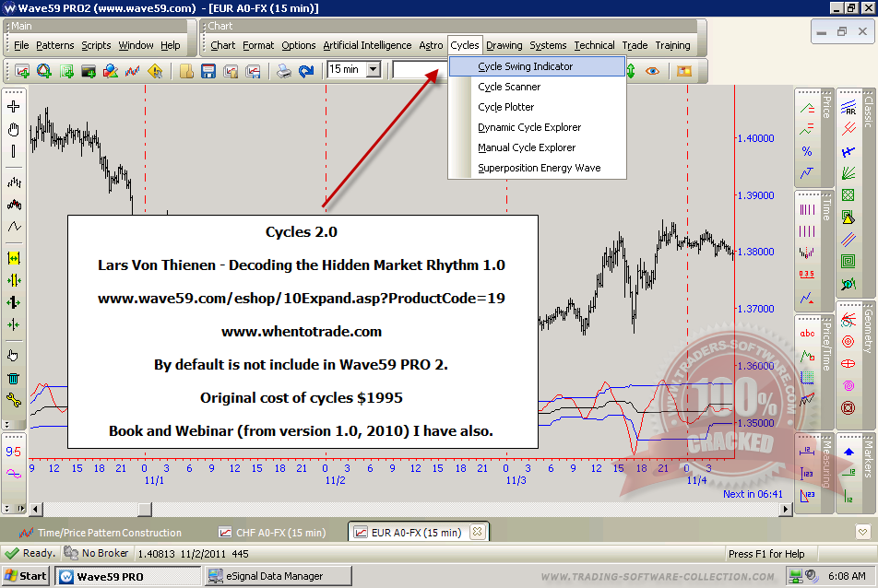This screenshot has height=588, width=878.
Task: Open the wrench settings tool
Action: pos(13,399)
